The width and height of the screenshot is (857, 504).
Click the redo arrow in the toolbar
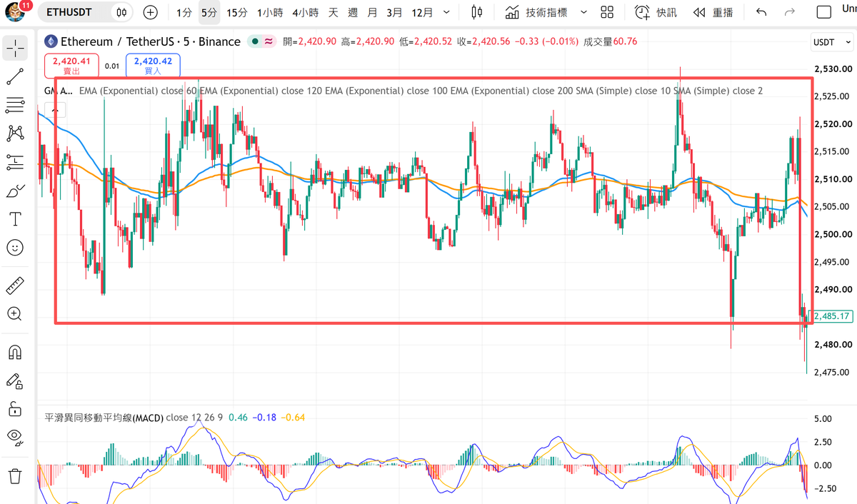click(x=789, y=12)
